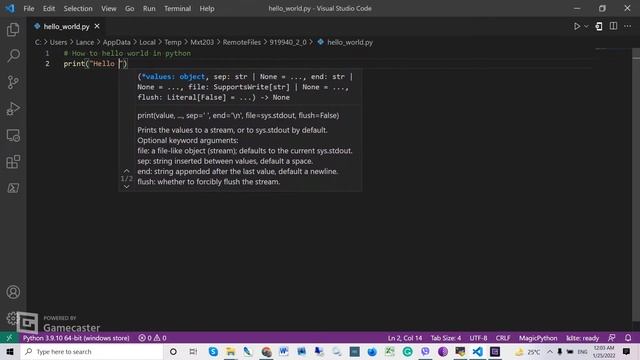This screenshot has width=640, height=360.
Task: Click the VS Code logo in the title bar
Action: coord(10,8)
